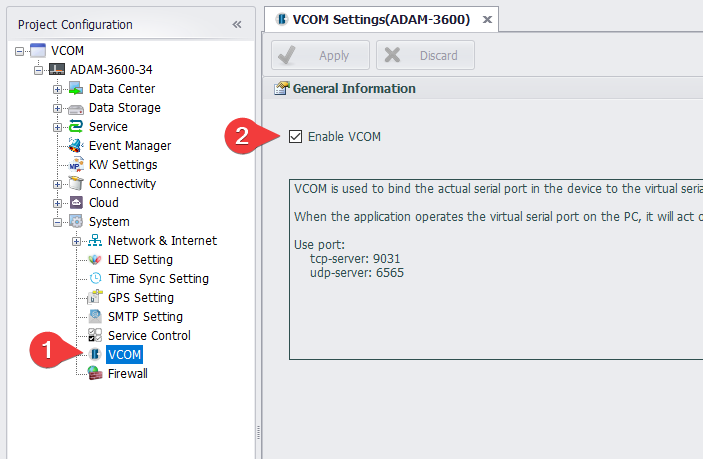Click the Data Storage icon

pyautogui.click(x=75, y=108)
